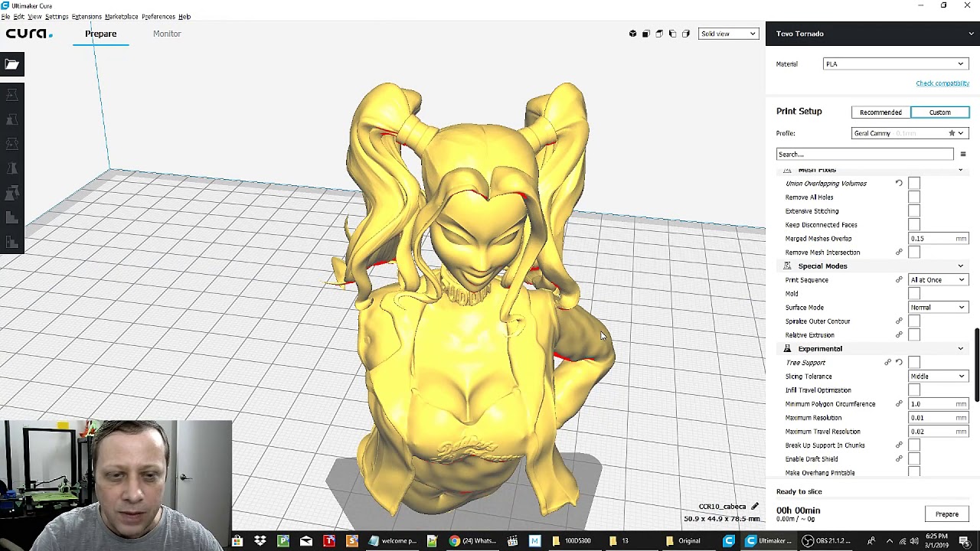
Task: Click Maximum Resolution 0.01 value field
Action: (x=938, y=418)
